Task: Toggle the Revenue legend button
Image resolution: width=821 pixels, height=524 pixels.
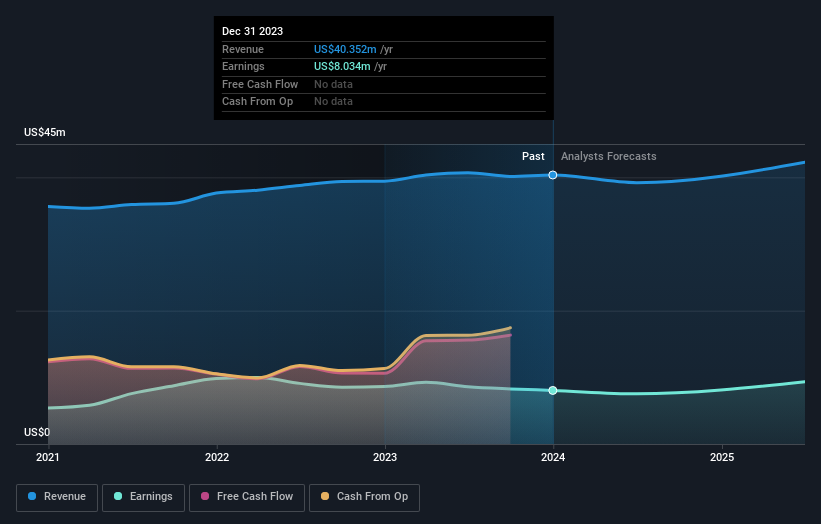Action: point(57,497)
